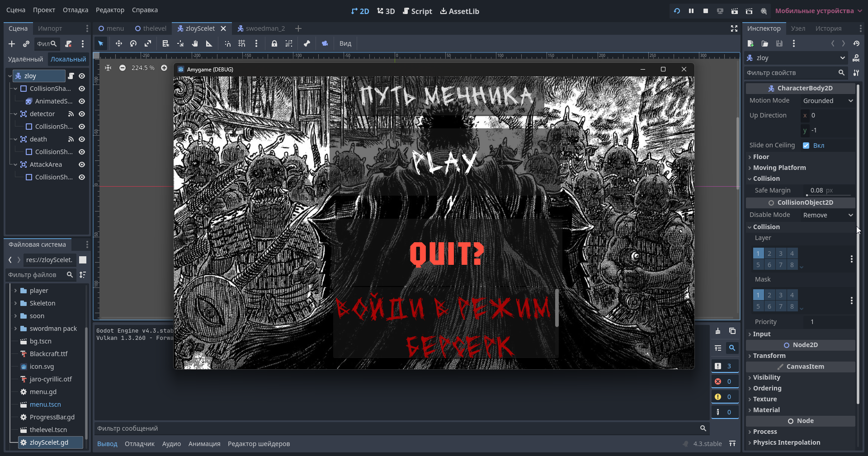
Task: Open the Отладчик bottom panel
Action: point(140,444)
